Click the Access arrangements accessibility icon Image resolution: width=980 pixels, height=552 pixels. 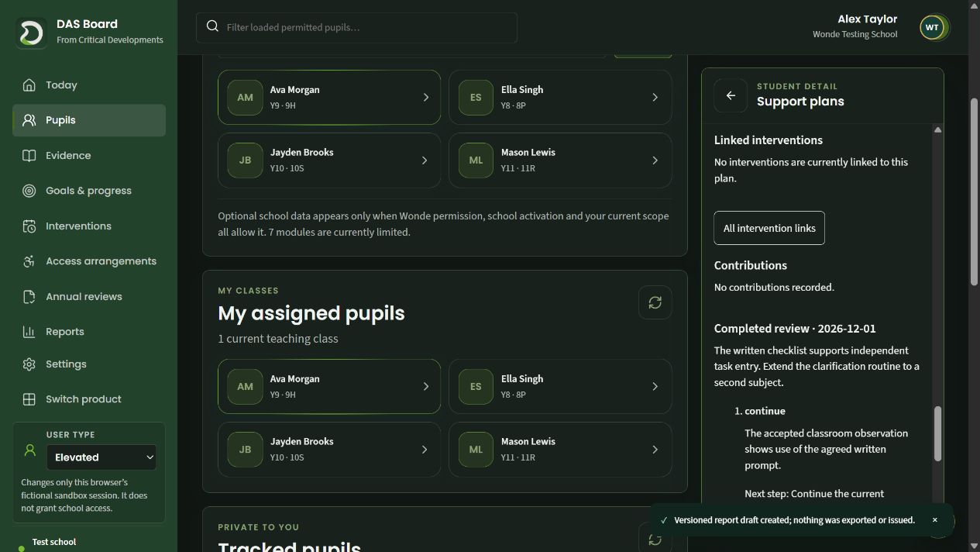pyautogui.click(x=29, y=261)
